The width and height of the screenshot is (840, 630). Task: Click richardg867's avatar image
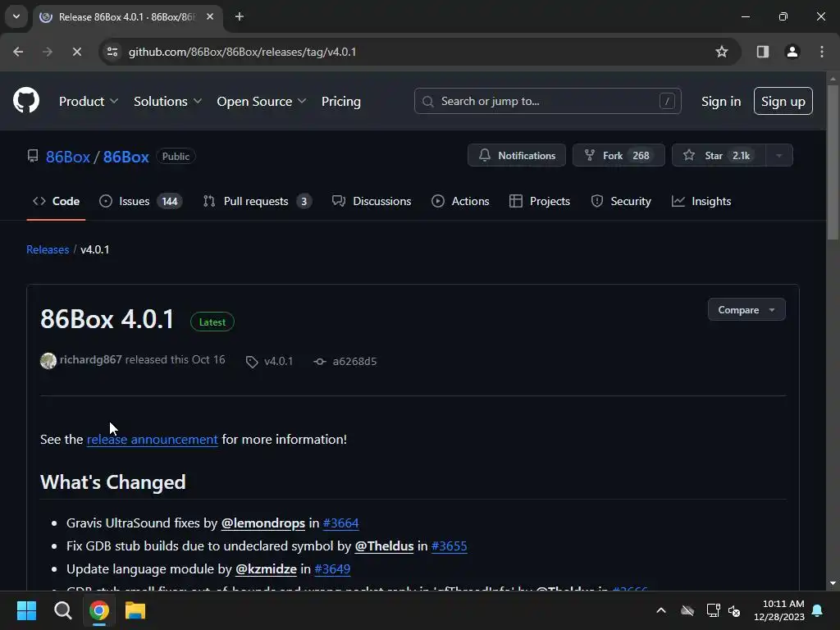click(48, 361)
